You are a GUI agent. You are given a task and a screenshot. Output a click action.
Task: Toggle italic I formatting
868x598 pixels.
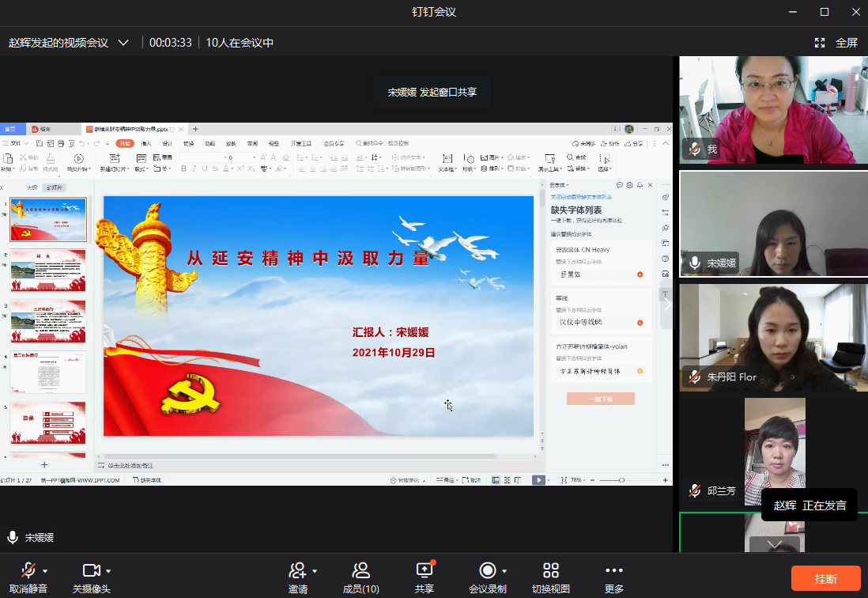point(194,168)
